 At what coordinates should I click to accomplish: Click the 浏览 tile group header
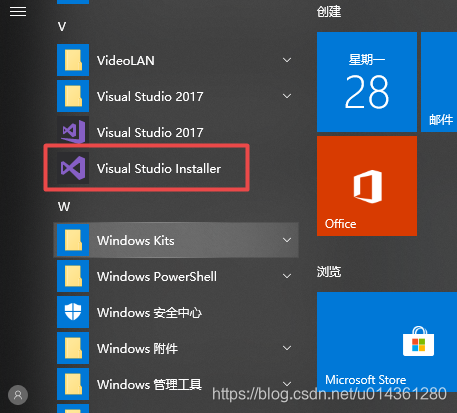tap(329, 272)
